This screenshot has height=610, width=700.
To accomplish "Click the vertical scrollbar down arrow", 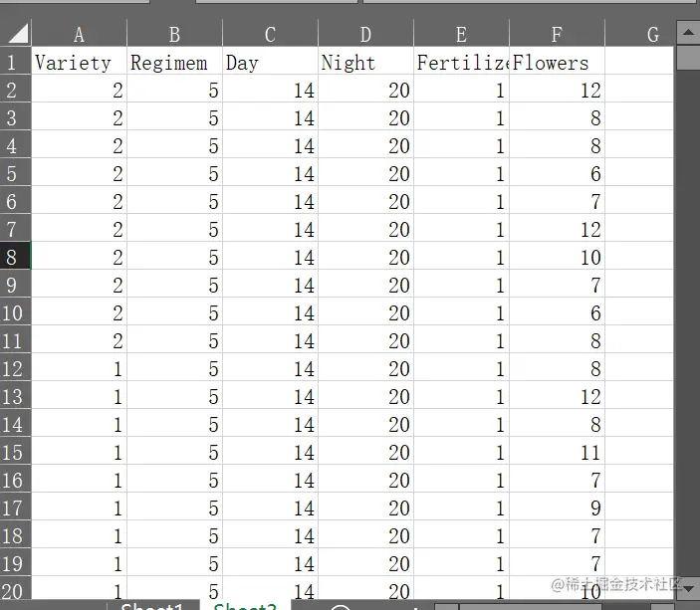I will coord(688,588).
